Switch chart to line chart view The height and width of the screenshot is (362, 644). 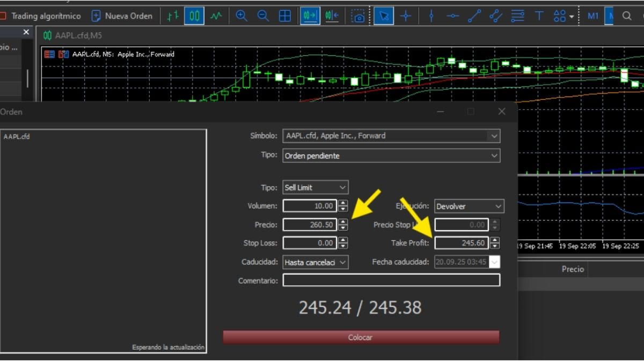tap(216, 16)
